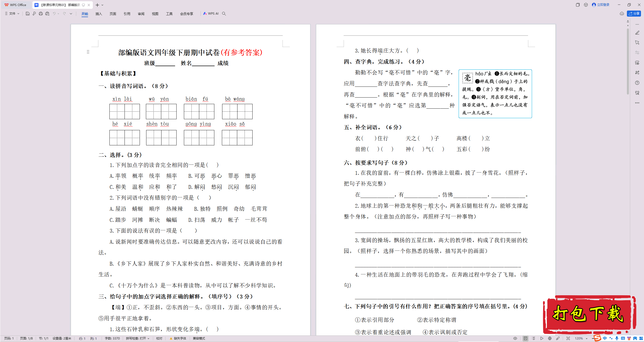Click the help question mark sidebar icon
The width and height of the screenshot is (644, 342).
[x=637, y=83]
